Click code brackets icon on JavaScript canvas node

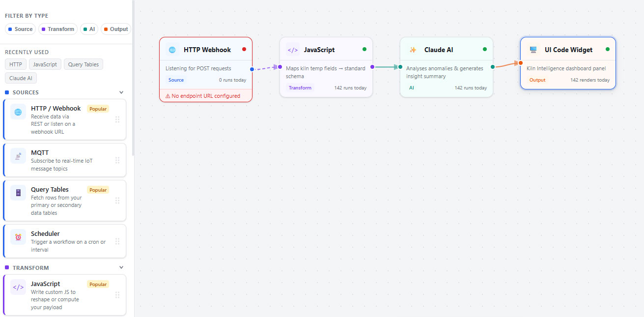tap(292, 50)
